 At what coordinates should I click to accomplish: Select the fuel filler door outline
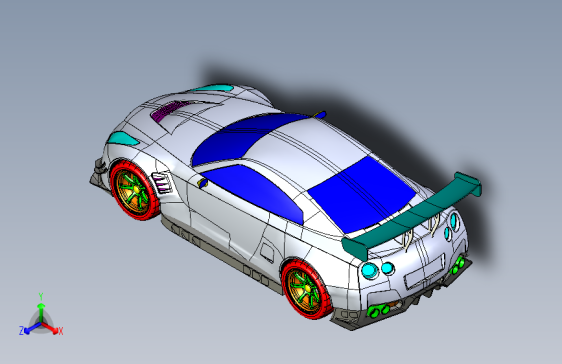tap(267, 252)
